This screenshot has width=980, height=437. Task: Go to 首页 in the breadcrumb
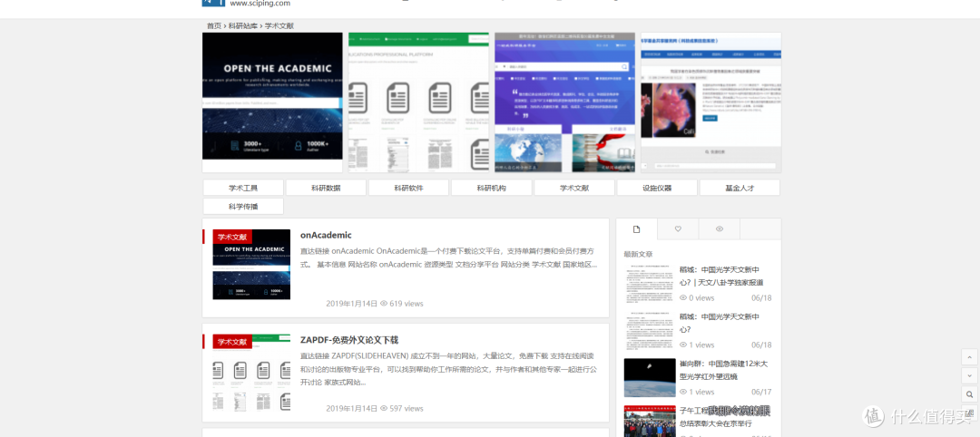(214, 25)
